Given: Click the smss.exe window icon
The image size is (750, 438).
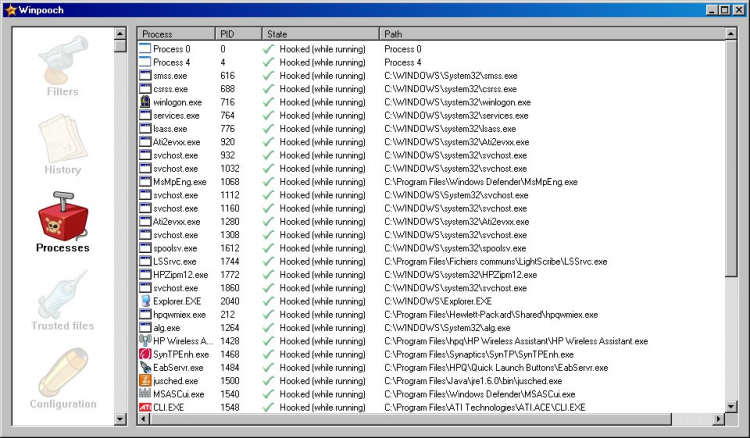Looking at the screenshot, I should click(x=145, y=76).
